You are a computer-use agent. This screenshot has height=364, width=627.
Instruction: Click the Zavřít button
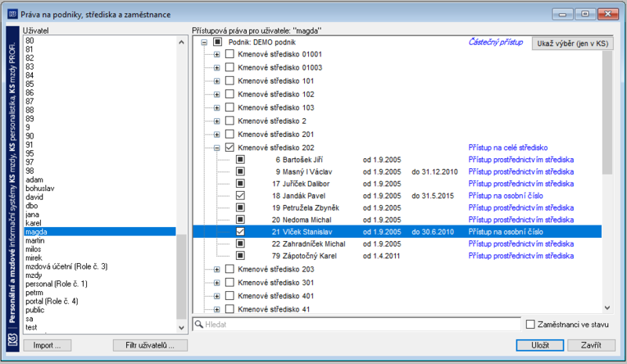click(591, 345)
